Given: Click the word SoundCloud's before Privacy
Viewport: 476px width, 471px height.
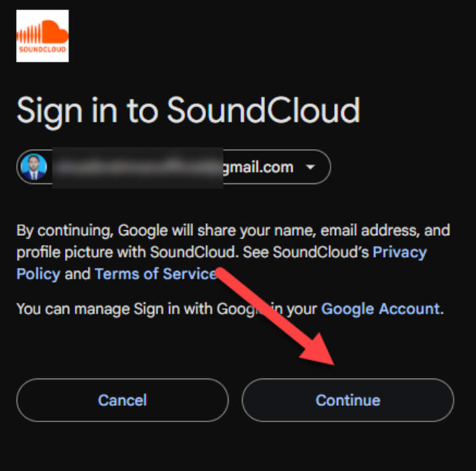Looking at the screenshot, I should [x=321, y=252].
